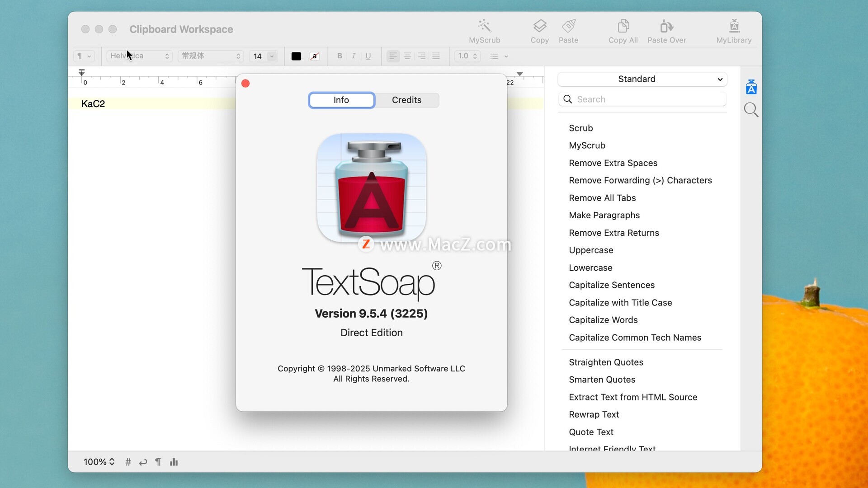Click the right margin ruler marker

click(x=520, y=74)
